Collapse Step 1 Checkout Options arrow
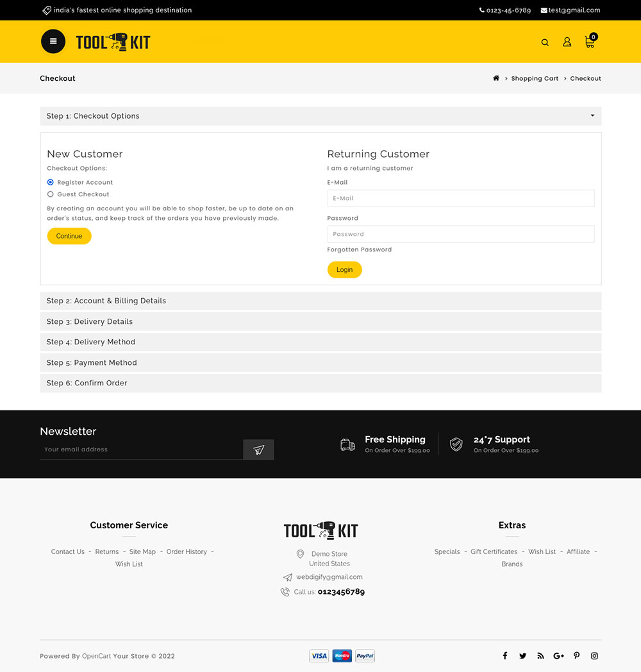 [x=592, y=115]
